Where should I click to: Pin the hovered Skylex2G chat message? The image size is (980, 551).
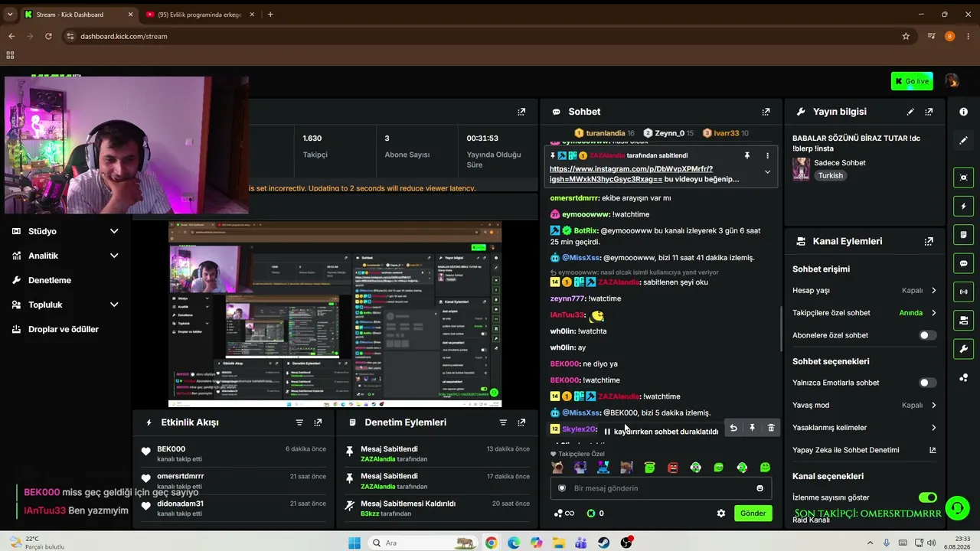point(752,428)
